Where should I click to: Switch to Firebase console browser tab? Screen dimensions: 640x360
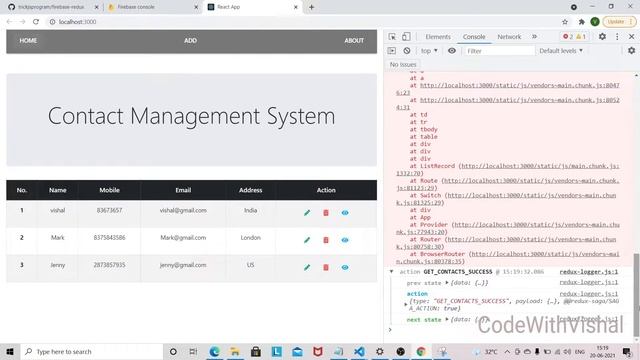(151, 7)
